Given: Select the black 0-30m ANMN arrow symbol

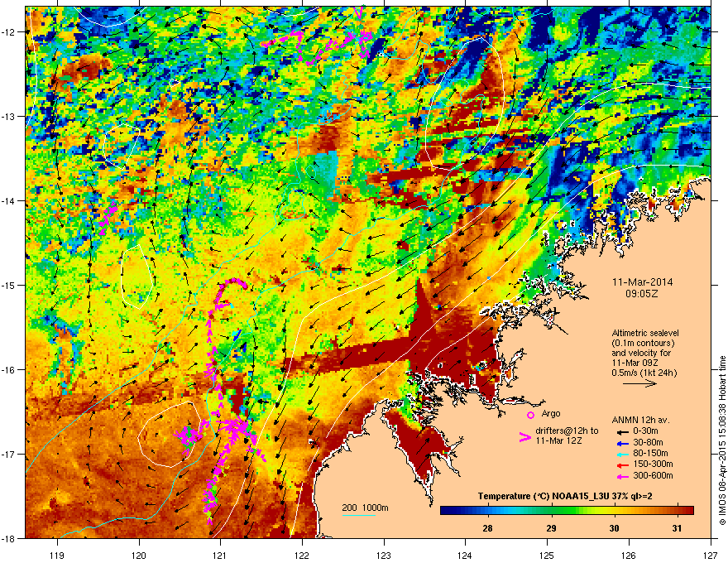Looking at the screenshot, I should [x=622, y=431].
